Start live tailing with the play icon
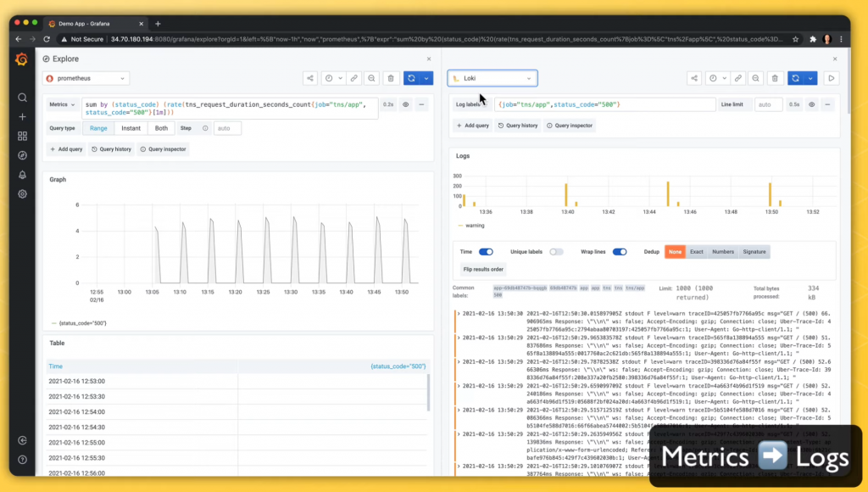The width and height of the screenshot is (868, 492). point(831,78)
